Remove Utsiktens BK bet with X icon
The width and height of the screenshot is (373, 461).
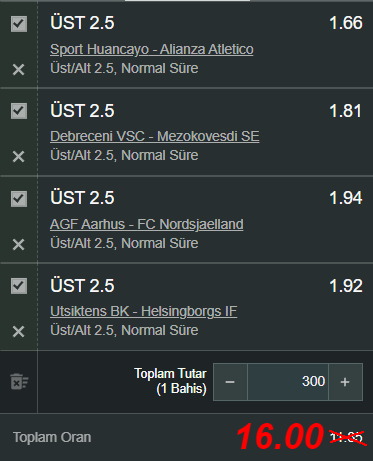tap(18, 331)
